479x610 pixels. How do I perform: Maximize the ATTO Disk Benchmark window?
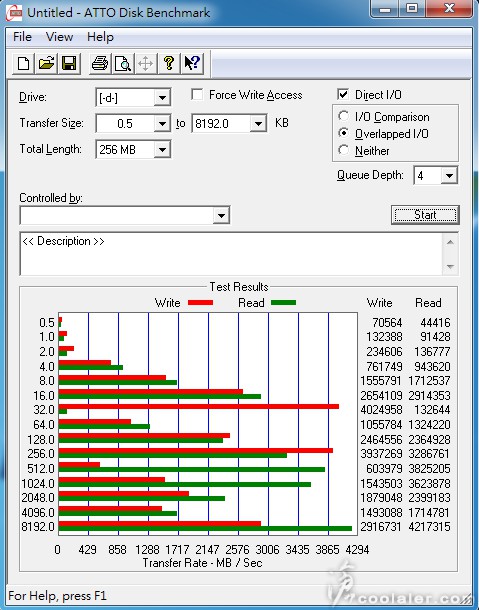(x=412, y=8)
